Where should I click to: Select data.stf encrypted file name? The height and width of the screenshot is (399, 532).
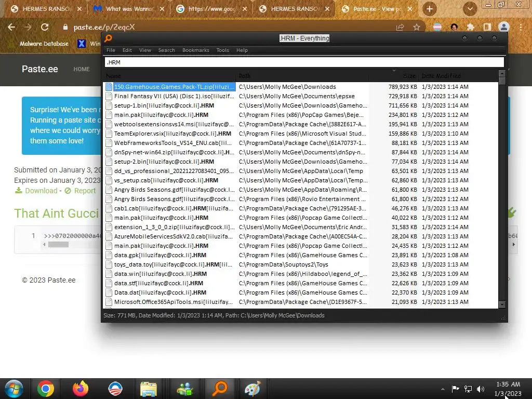point(159,283)
